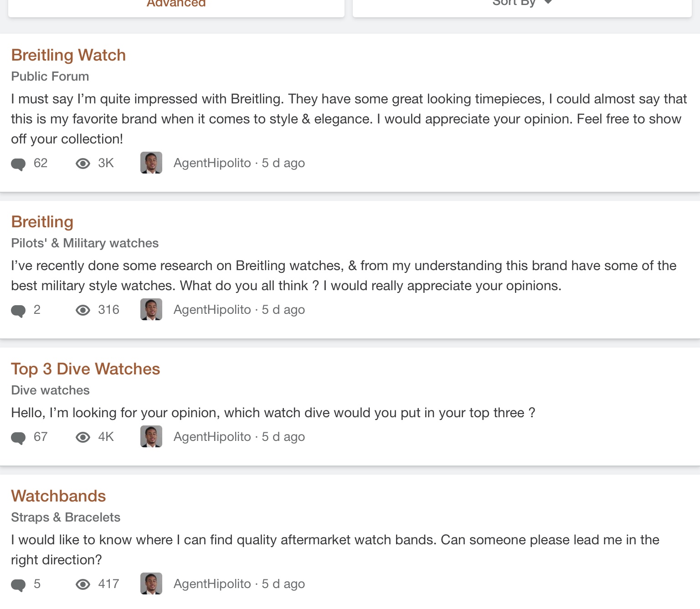Open AgentHipolito username on Watchbands post
The height and width of the screenshot is (609, 700).
tap(212, 584)
